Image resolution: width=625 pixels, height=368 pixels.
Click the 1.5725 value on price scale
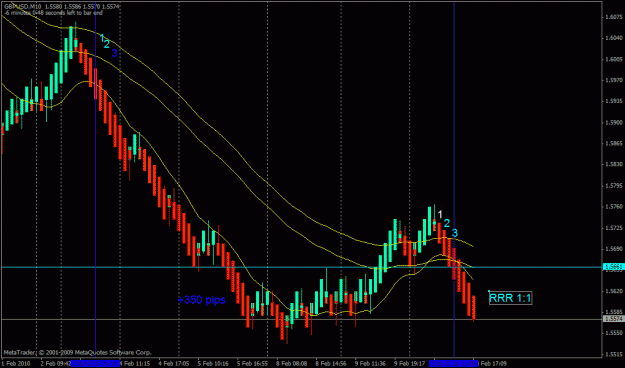613,228
